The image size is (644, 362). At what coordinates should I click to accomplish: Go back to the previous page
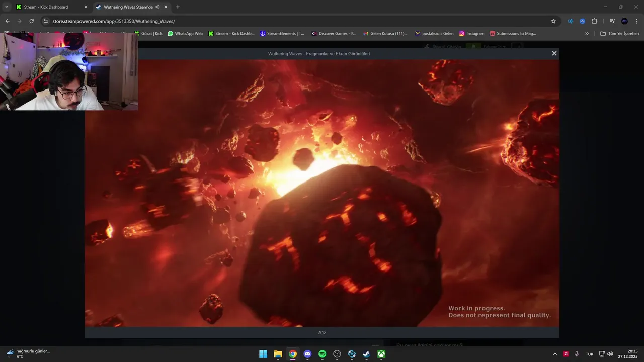coord(7,21)
